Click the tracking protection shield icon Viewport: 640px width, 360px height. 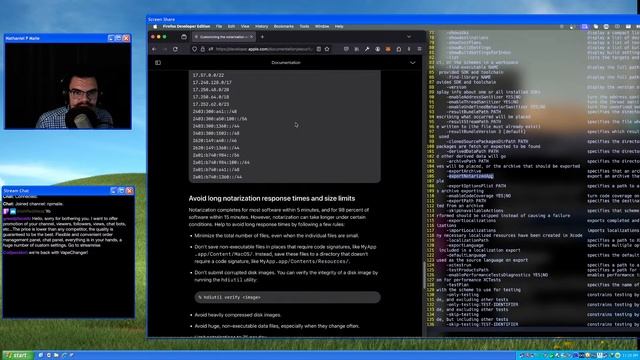point(194,49)
